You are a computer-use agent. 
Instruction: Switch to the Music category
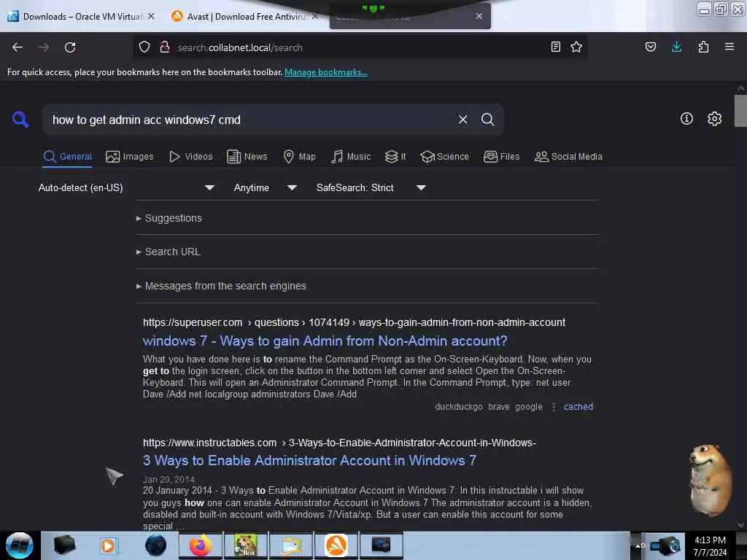coord(351,157)
